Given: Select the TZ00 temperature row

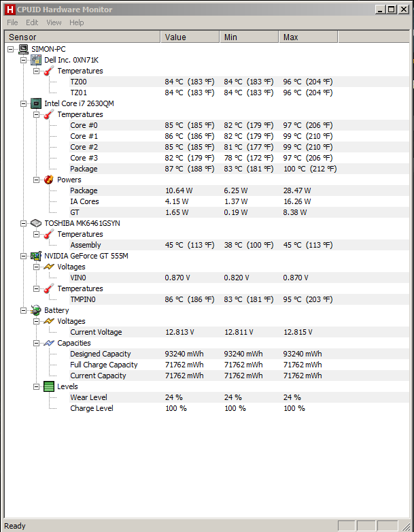Looking at the screenshot, I should [239, 82].
